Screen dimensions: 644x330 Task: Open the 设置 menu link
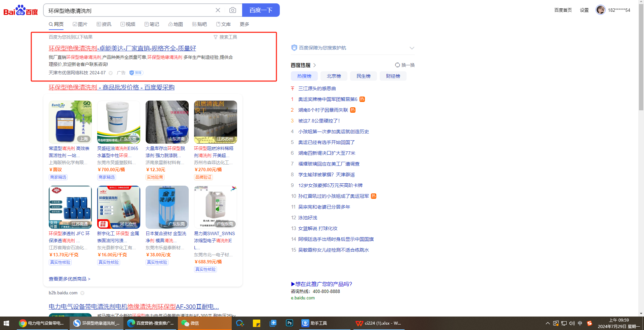click(x=584, y=10)
